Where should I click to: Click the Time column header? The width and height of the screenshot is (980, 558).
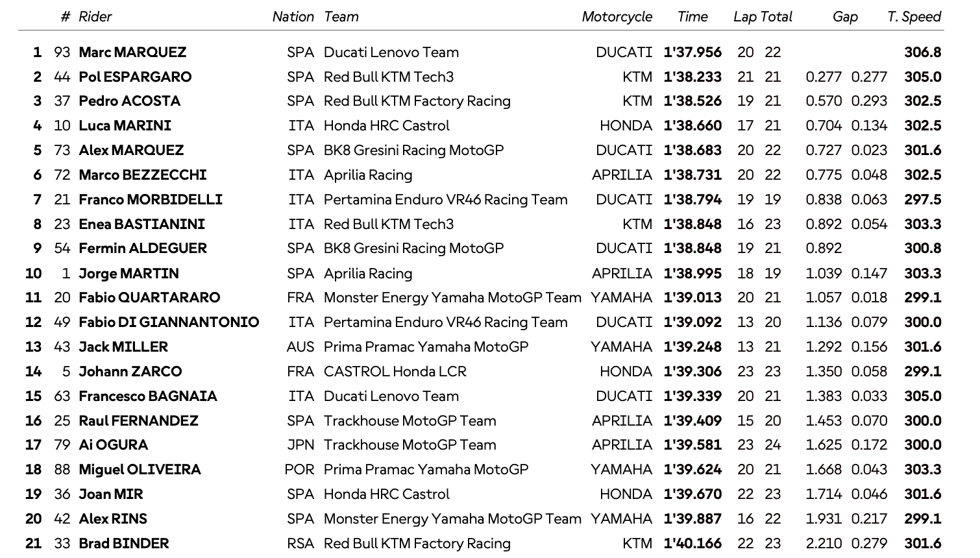click(692, 17)
